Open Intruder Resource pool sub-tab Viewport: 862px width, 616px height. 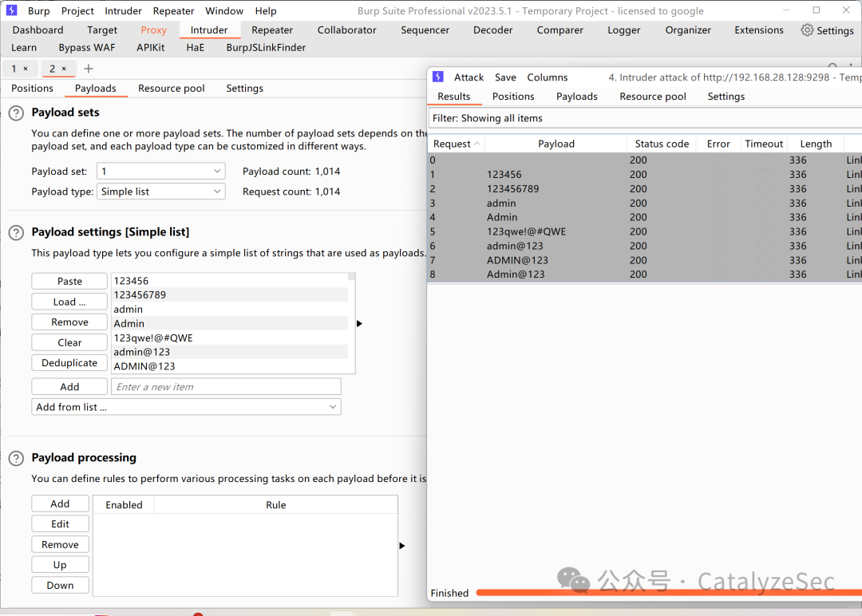pyautogui.click(x=172, y=89)
